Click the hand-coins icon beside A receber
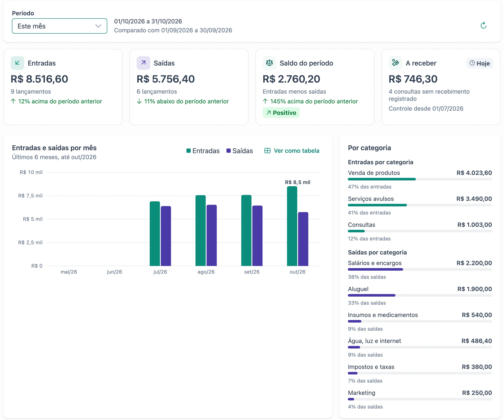504x420 pixels. 395,63
